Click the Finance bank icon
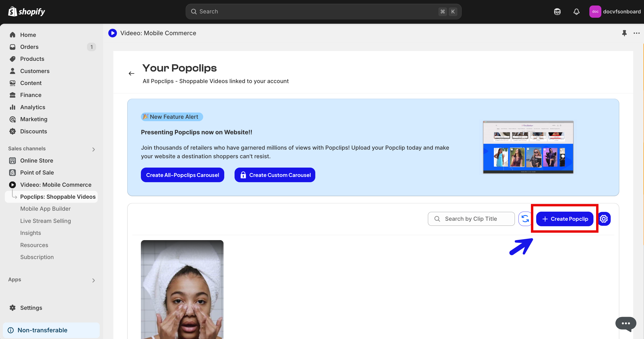This screenshot has width=644, height=339. click(12, 95)
